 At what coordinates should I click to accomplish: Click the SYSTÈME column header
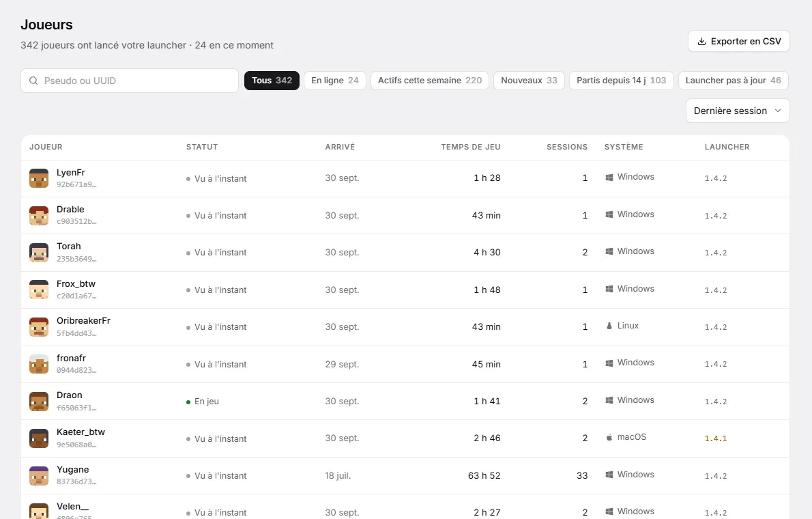(624, 148)
